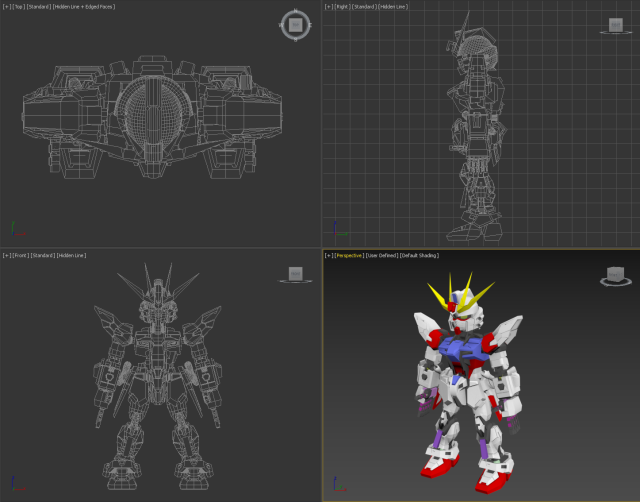The image size is (640, 502).
Task: Open the [Right] point-of-view label menu
Action: (x=341, y=6)
